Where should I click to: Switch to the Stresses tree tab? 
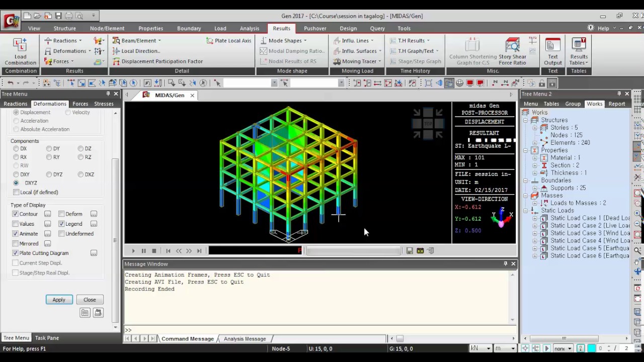click(x=104, y=104)
